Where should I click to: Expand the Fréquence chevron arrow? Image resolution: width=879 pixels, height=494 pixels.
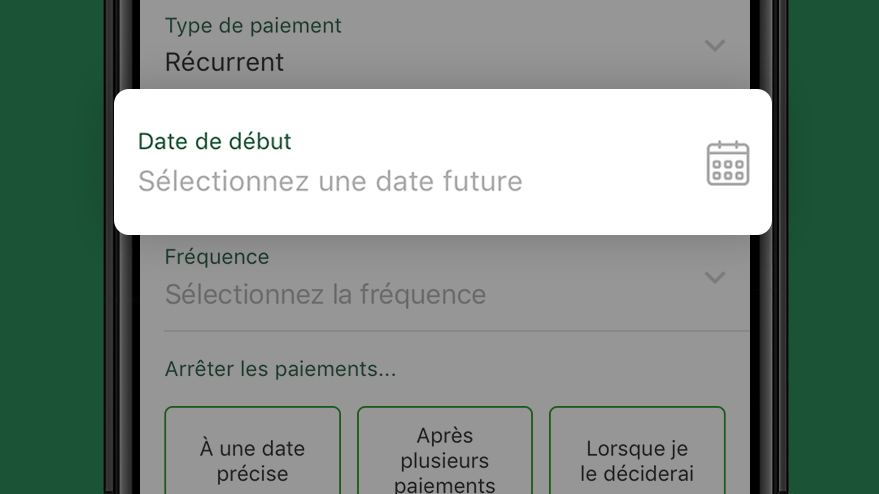tap(715, 277)
